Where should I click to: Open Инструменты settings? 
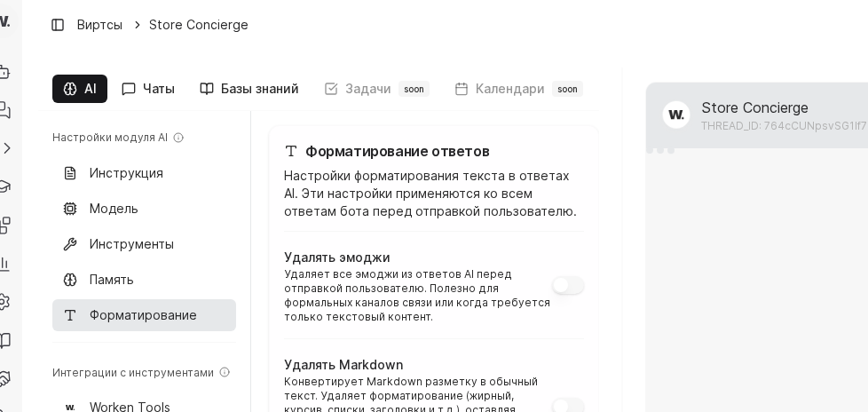pyautogui.click(x=131, y=244)
